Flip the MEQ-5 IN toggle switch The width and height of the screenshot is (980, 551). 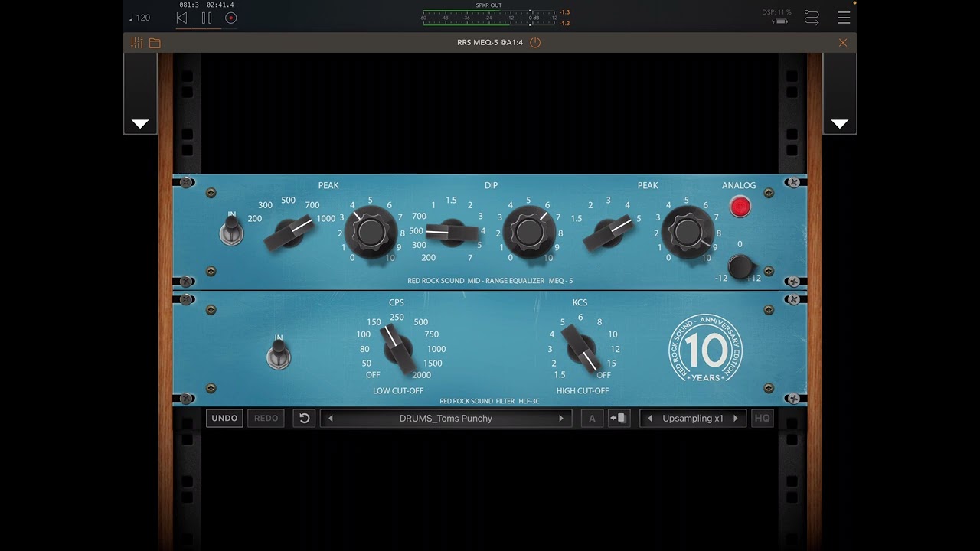231,230
